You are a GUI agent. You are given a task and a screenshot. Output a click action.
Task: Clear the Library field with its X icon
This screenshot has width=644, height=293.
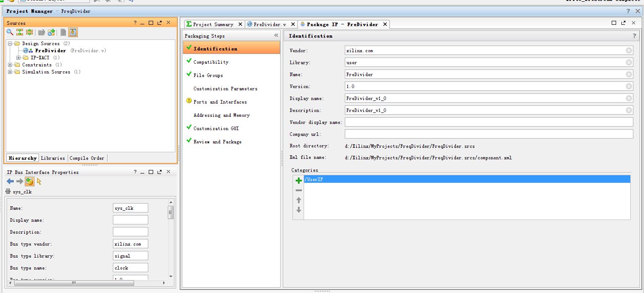click(x=629, y=62)
